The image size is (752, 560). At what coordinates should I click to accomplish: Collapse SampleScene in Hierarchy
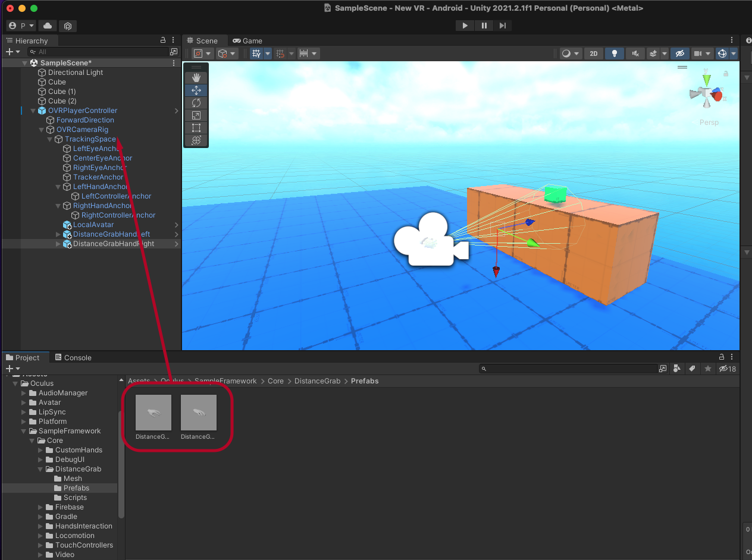pos(24,63)
